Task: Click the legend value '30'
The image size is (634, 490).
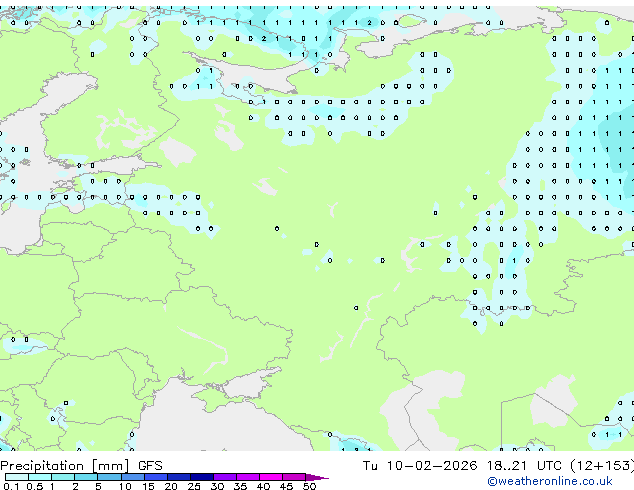Action: 217,486
